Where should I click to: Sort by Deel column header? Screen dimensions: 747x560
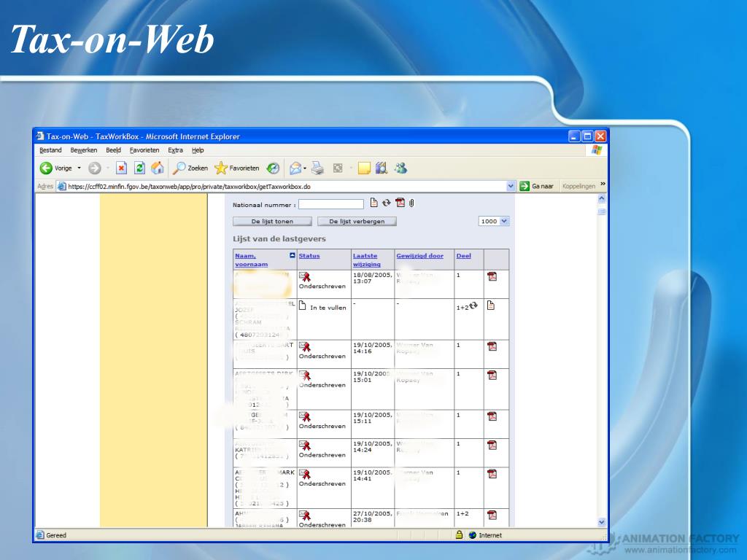tap(463, 256)
